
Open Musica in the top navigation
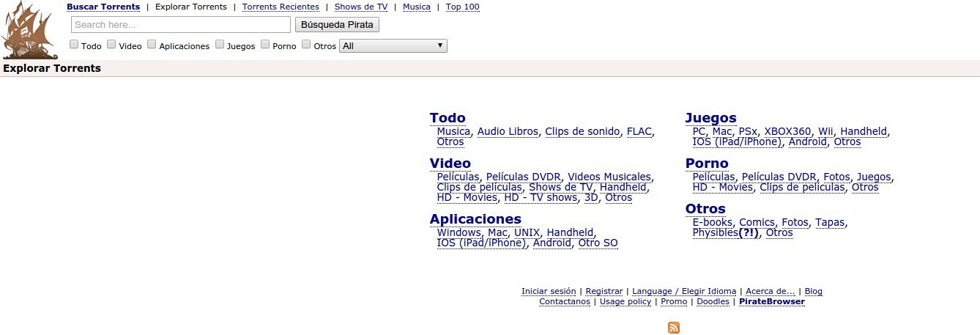417,7
